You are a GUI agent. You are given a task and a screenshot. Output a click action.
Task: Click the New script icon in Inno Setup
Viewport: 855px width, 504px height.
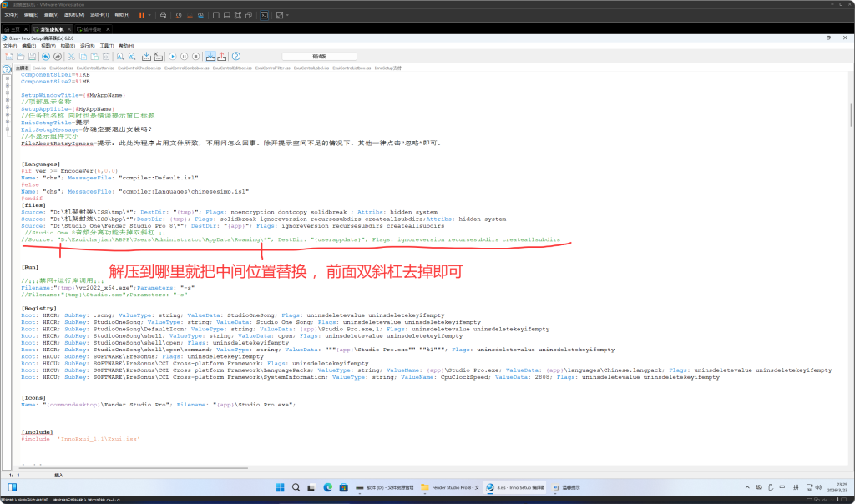pos(9,56)
